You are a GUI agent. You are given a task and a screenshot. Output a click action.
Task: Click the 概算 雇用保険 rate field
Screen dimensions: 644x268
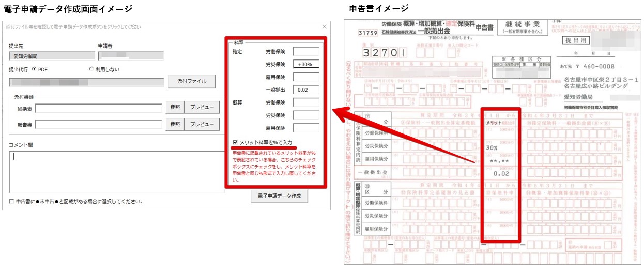point(306,128)
